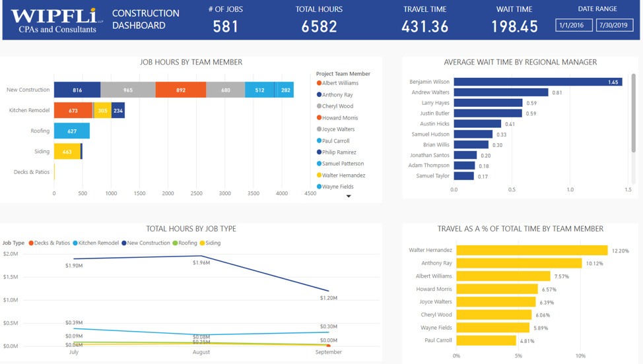This screenshot has height=364, width=643.
Task: Click Albert Williams legend color dot
Action: coord(320,83)
